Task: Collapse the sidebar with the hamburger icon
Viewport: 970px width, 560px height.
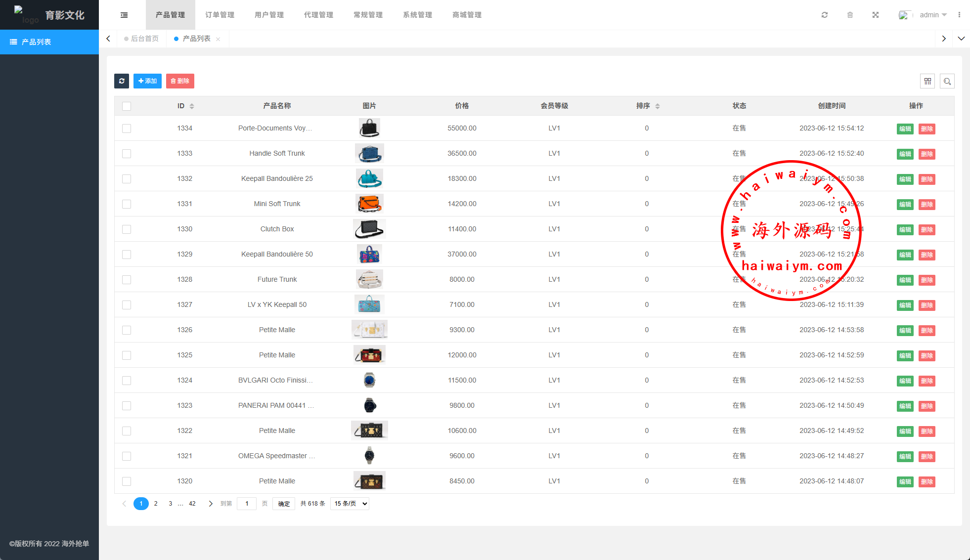Action: (x=124, y=15)
